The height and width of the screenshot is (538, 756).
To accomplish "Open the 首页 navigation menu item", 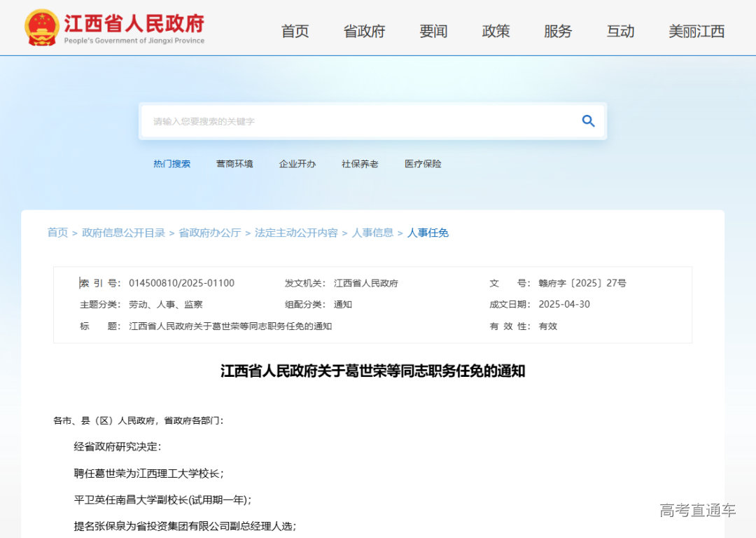I will point(295,32).
